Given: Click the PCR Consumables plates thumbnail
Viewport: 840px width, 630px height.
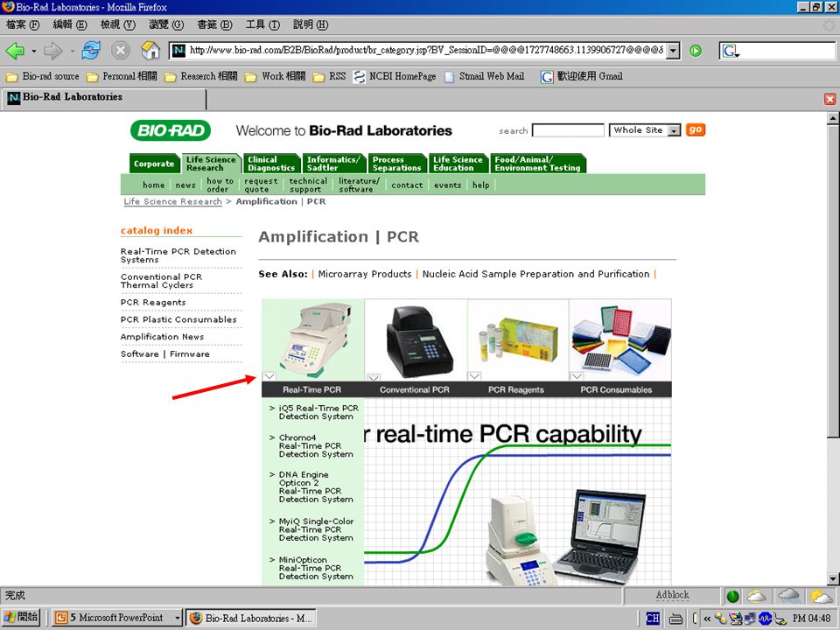Looking at the screenshot, I should click(x=620, y=339).
